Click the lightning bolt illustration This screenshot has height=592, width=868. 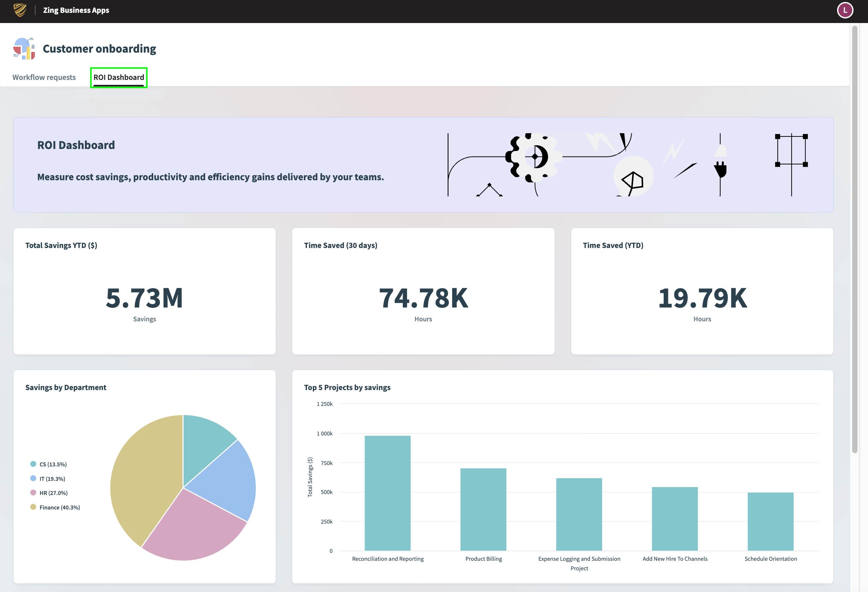coord(674,152)
